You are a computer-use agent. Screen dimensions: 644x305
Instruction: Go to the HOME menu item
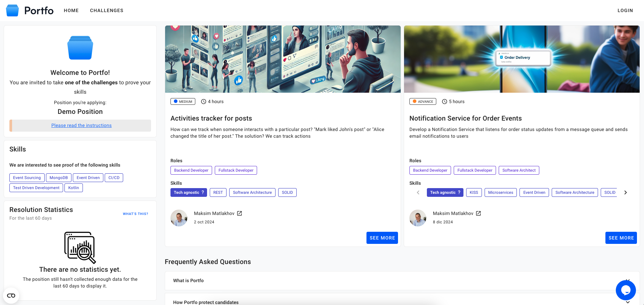[71, 10]
